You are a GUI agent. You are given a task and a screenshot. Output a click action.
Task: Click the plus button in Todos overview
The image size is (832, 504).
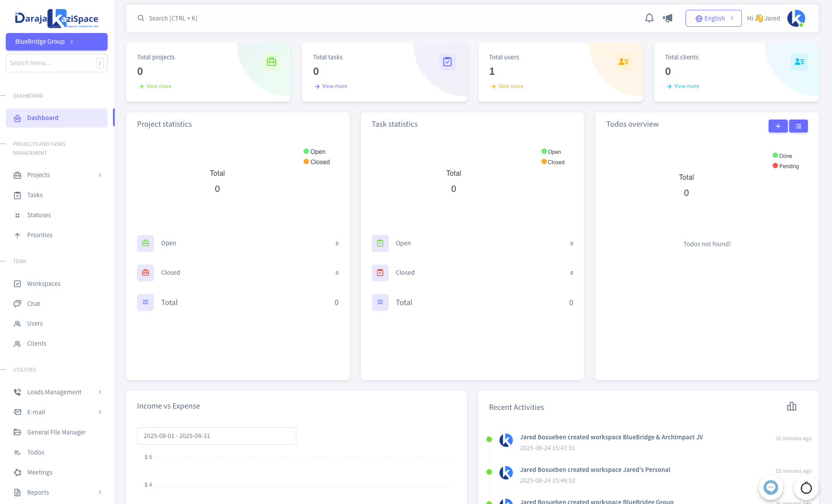778,126
